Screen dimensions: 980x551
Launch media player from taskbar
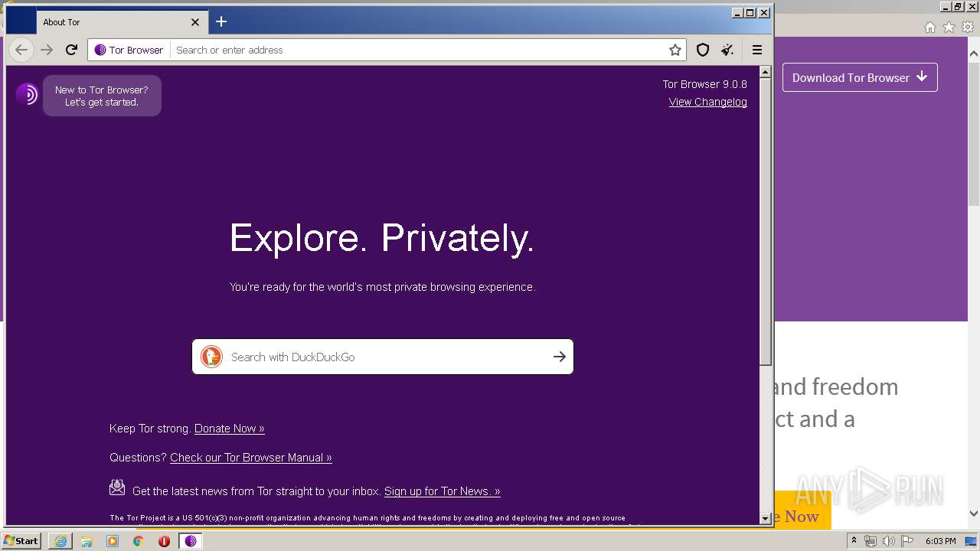113,541
